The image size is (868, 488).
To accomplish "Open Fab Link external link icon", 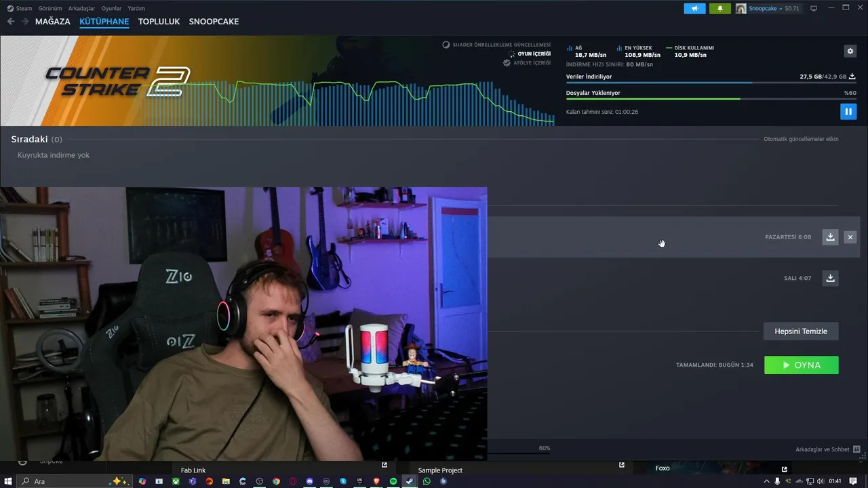I will [384, 465].
